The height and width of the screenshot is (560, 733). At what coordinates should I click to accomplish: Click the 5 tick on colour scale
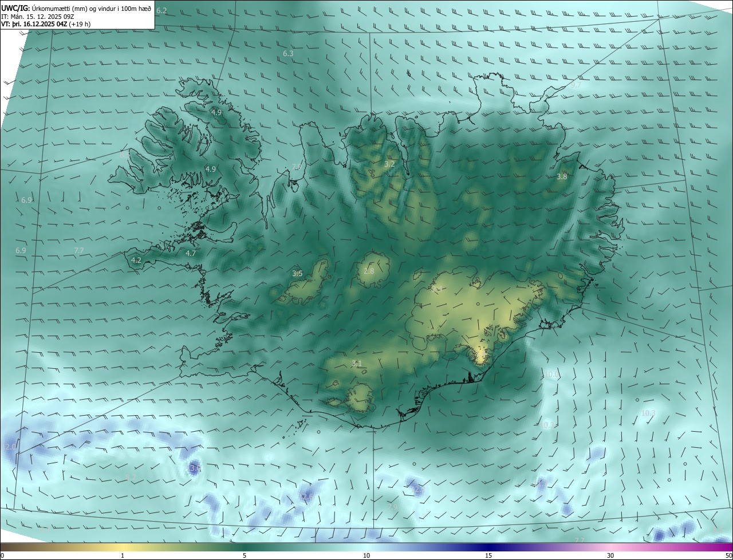tap(245, 555)
